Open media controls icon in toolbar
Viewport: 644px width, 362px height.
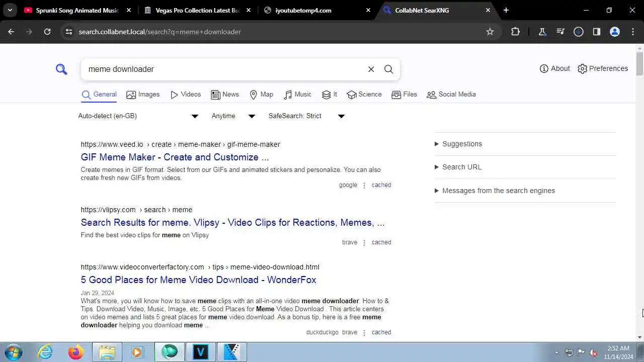coord(560,32)
